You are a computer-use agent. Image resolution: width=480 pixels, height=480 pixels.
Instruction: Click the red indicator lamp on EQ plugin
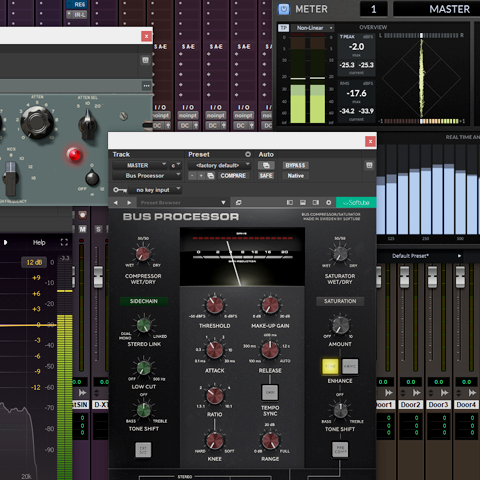click(x=74, y=155)
